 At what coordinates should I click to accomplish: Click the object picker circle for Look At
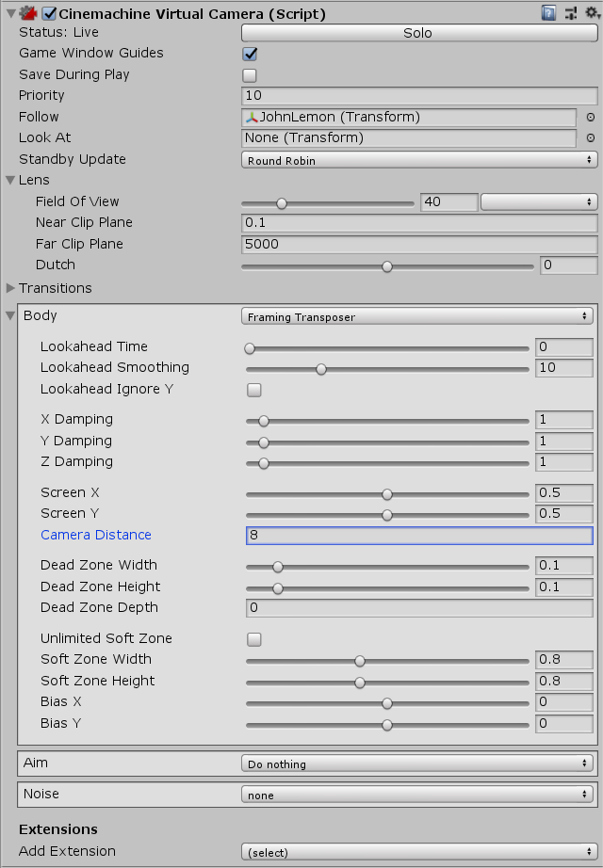(x=591, y=138)
